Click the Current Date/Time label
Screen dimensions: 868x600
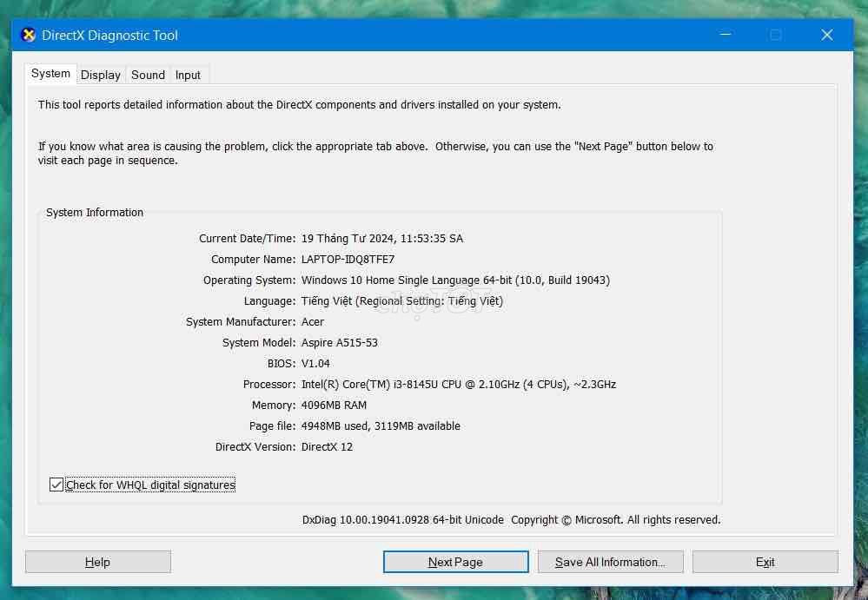coord(248,238)
